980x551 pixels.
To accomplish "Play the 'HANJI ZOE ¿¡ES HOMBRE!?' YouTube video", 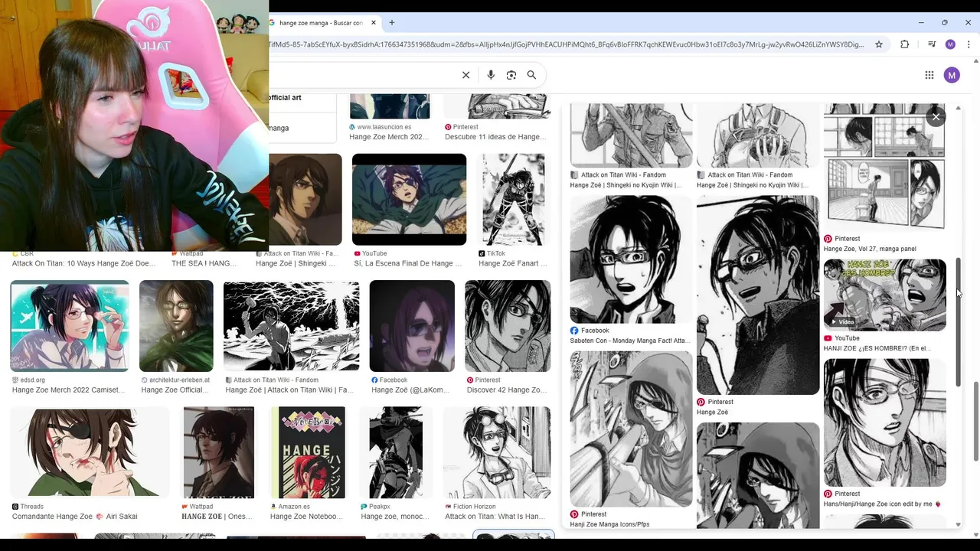I will (884, 295).
